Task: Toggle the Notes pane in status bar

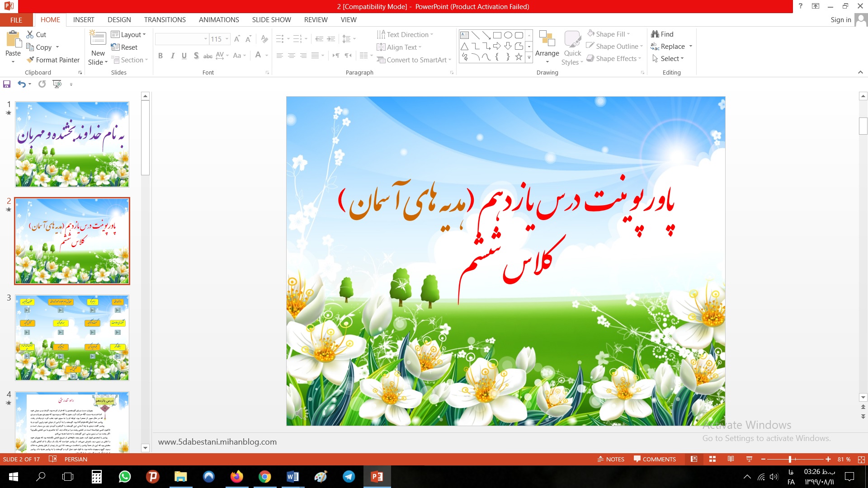Action: [x=611, y=459]
